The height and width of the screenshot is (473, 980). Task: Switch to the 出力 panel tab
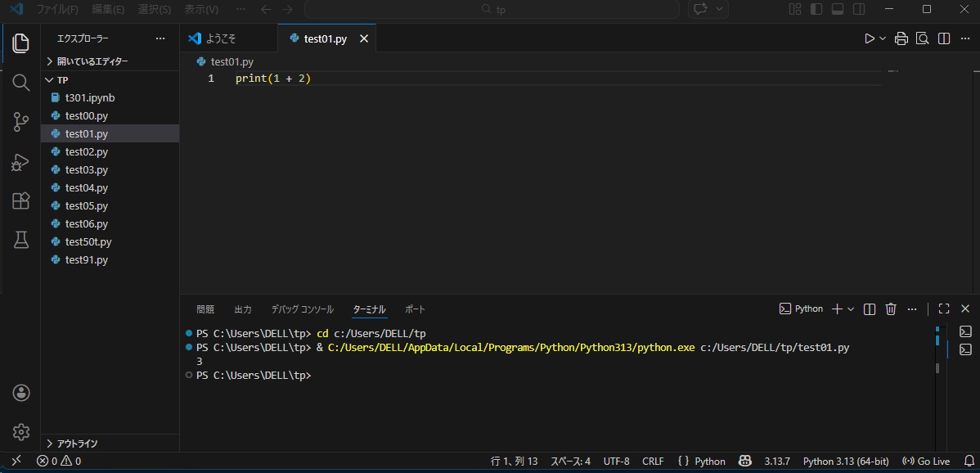[x=243, y=309]
